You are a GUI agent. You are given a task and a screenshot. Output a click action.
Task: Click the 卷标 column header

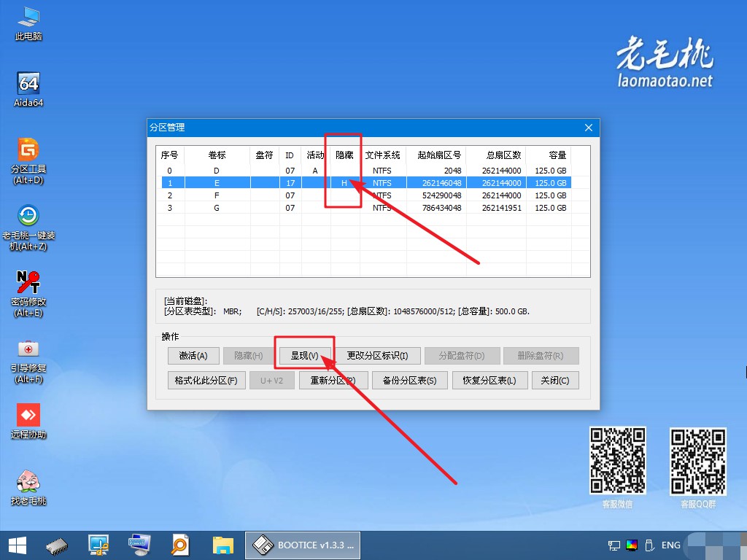pos(217,155)
